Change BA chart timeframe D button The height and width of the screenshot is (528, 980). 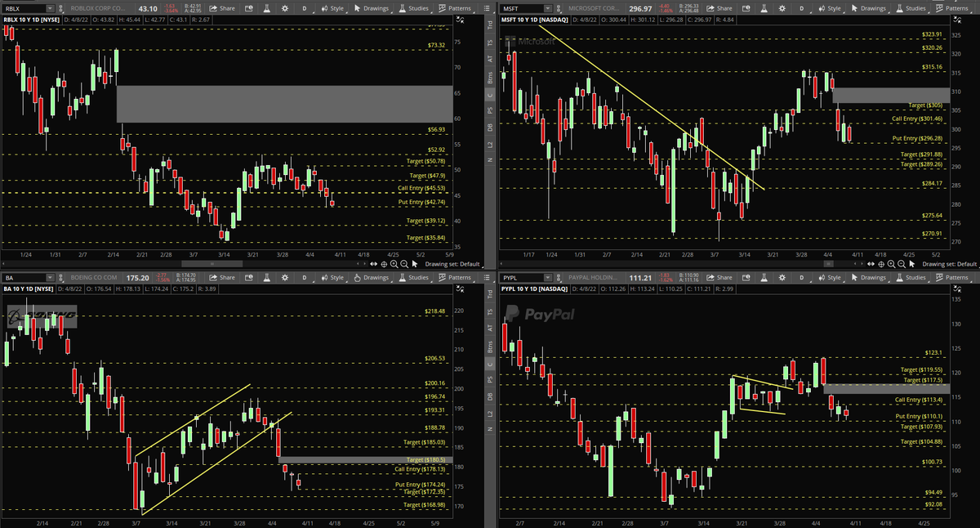pyautogui.click(x=304, y=277)
